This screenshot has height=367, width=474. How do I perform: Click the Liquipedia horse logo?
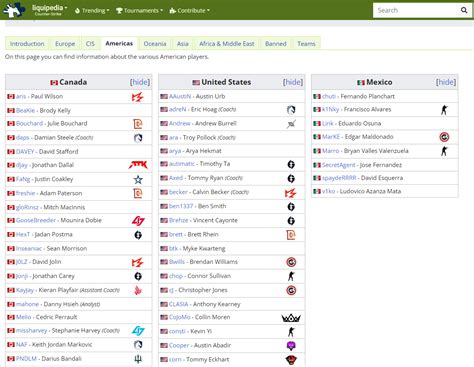click(x=14, y=10)
